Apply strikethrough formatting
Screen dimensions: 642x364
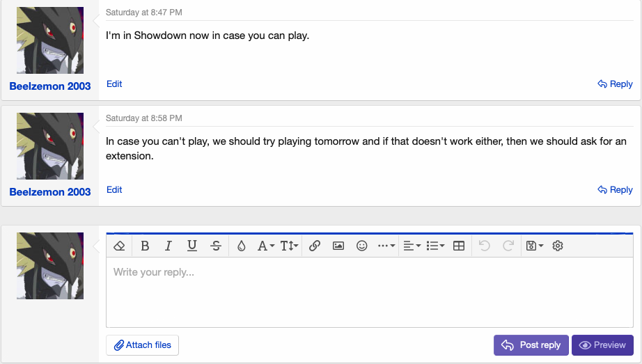[x=216, y=246]
